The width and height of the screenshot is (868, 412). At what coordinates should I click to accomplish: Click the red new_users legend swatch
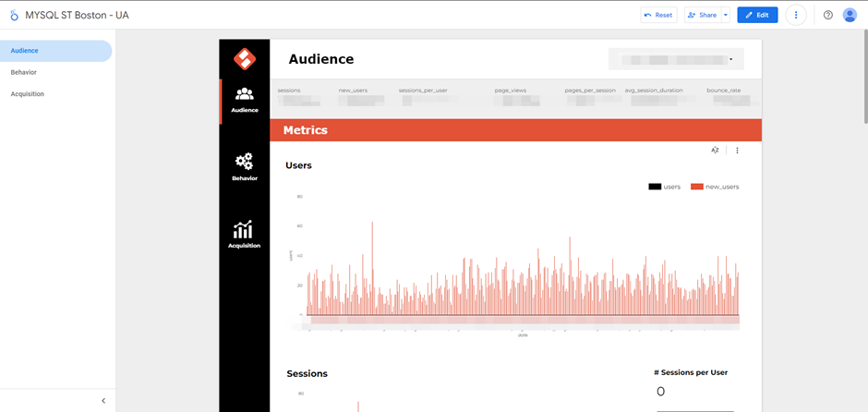click(697, 187)
